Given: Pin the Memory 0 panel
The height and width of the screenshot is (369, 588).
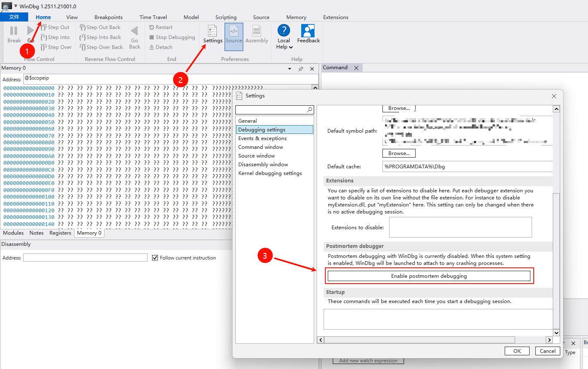Looking at the screenshot, I should [x=301, y=69].
